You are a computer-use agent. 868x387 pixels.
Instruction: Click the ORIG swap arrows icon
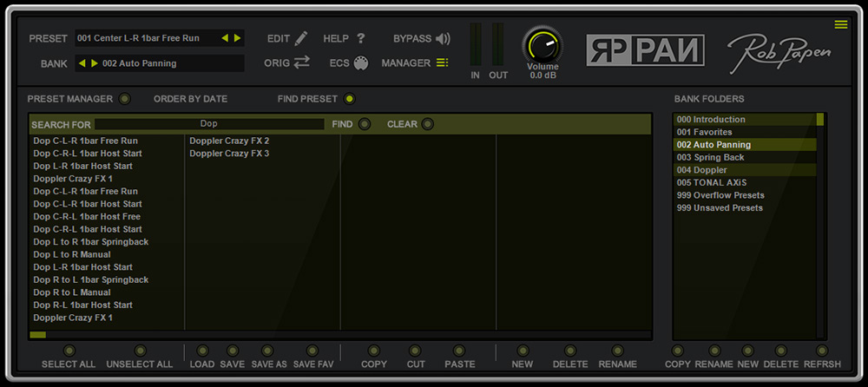302,62
